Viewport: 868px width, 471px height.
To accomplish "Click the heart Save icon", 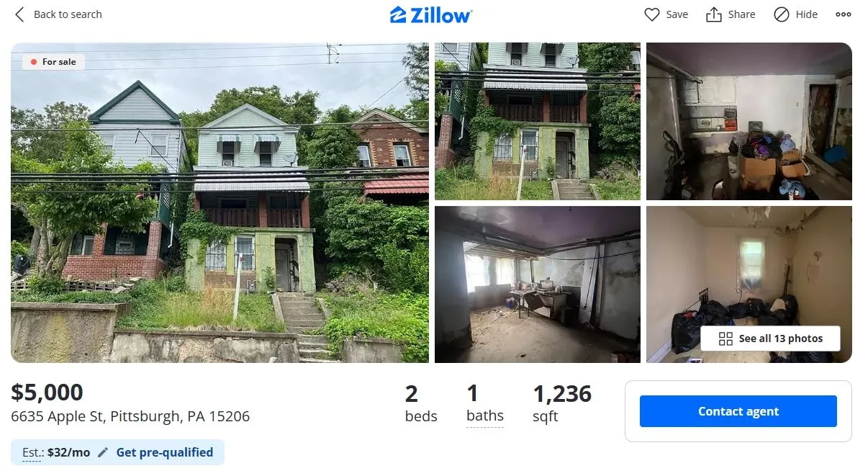I will click(x=651, y=14).
